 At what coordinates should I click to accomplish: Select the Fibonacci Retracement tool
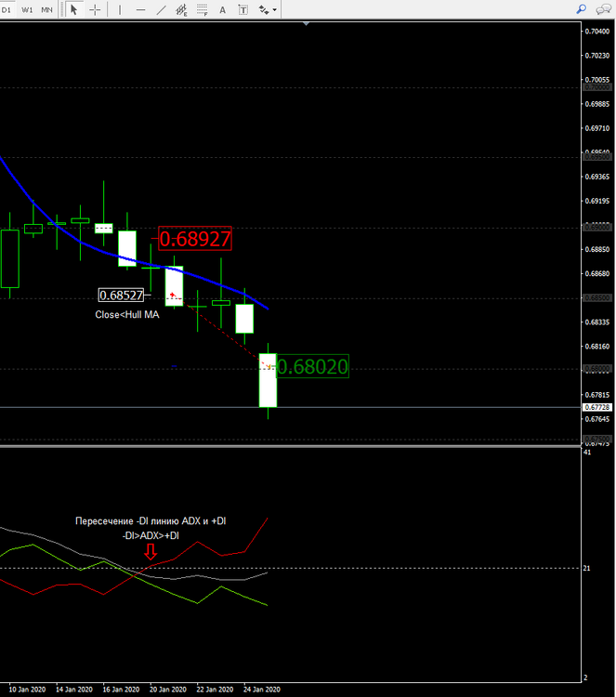(x=203, y=9)
